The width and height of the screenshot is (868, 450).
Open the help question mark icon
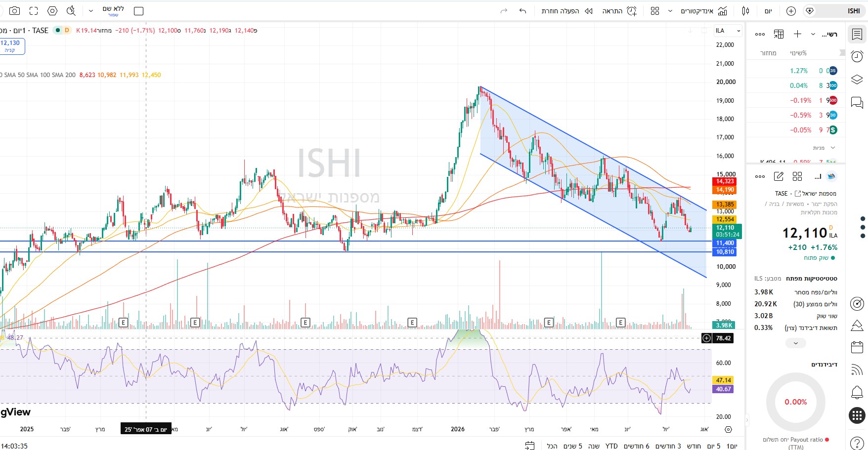pyautogui.click(x=857, y=443)
